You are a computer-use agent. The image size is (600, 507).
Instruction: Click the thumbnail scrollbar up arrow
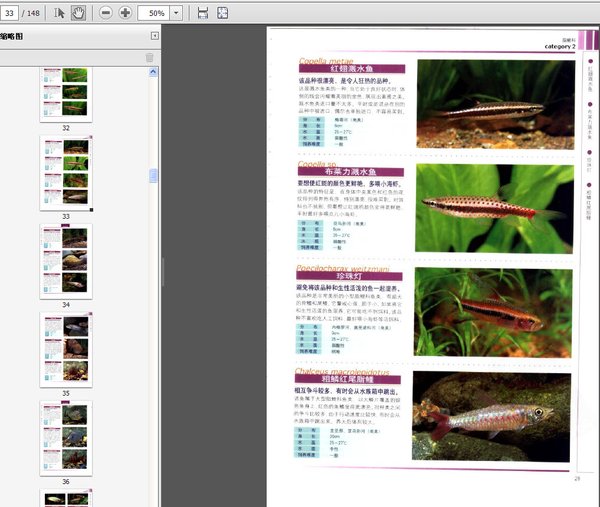[153, 72]
